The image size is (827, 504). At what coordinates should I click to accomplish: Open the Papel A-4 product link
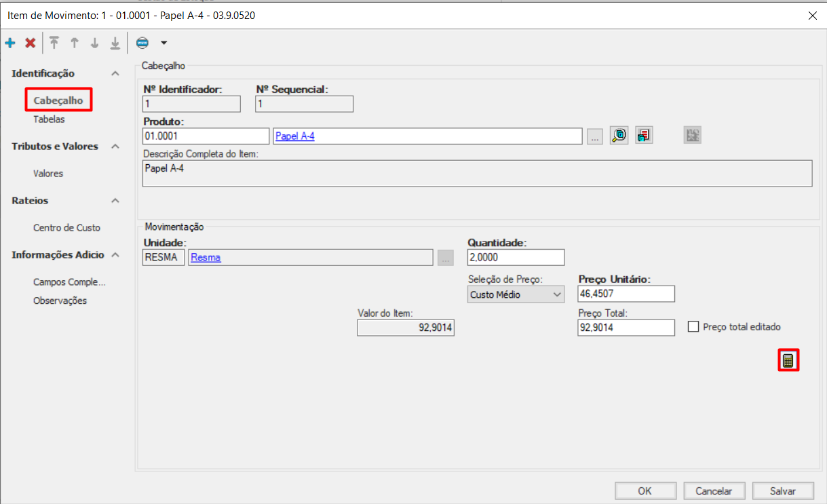294,136
